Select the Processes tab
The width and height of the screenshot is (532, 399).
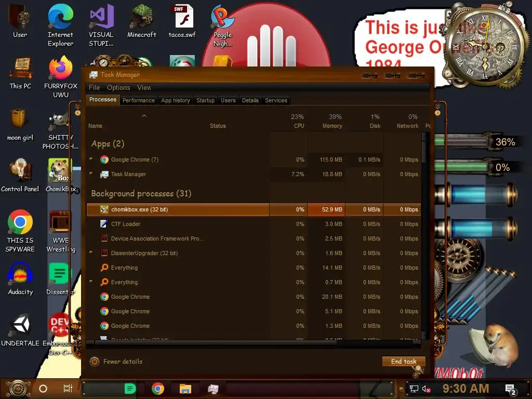102,99
